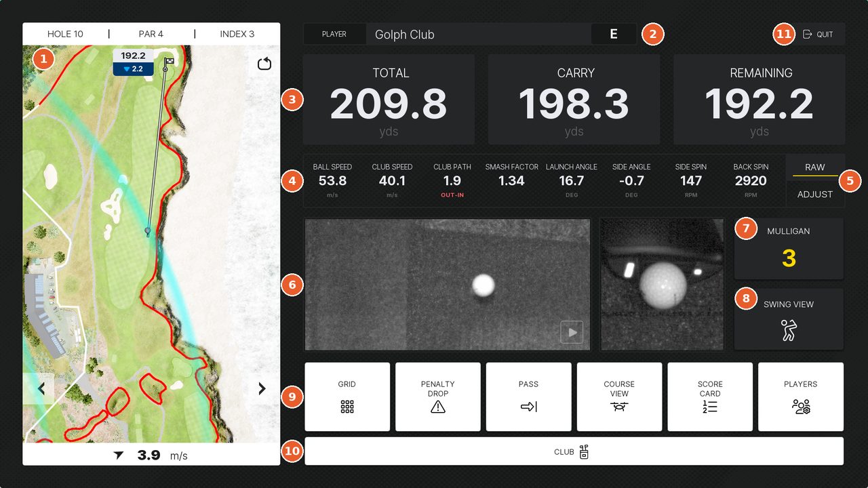The image size is (868, 488).
Task: Click the REMAINING 192.2 yds panel
Action: point(759,100)
